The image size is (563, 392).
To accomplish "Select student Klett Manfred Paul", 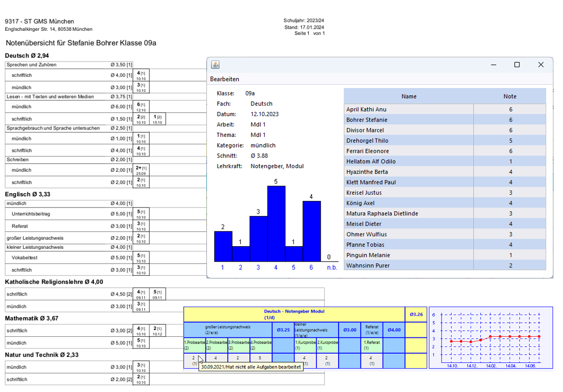I will point(445,182).
